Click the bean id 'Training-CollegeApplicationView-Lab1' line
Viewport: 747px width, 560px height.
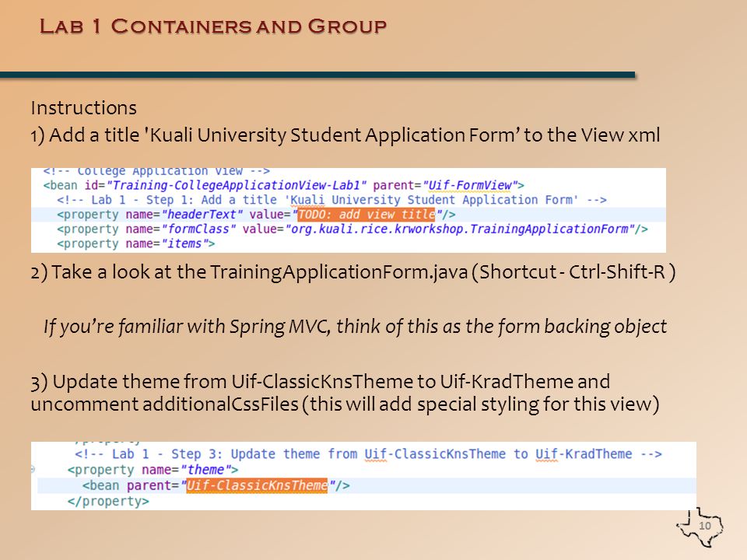coord(283,185)
